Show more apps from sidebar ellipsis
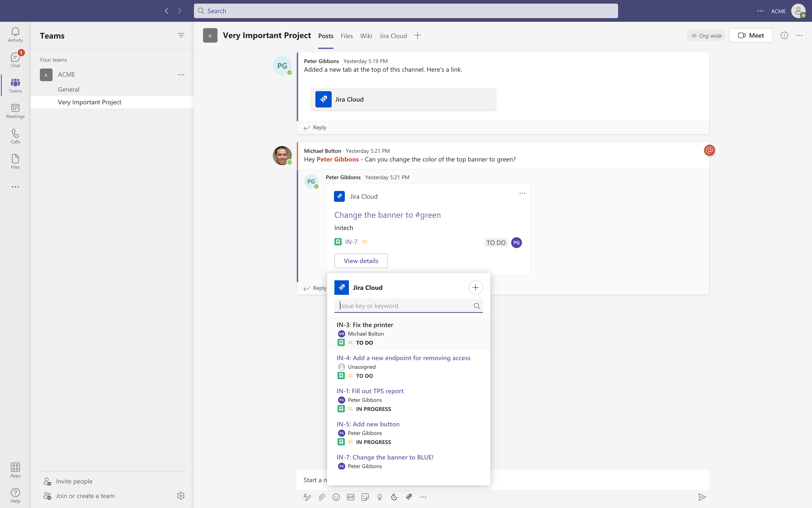Viewport: 812px width, 508px height. (x=15, y=187)
